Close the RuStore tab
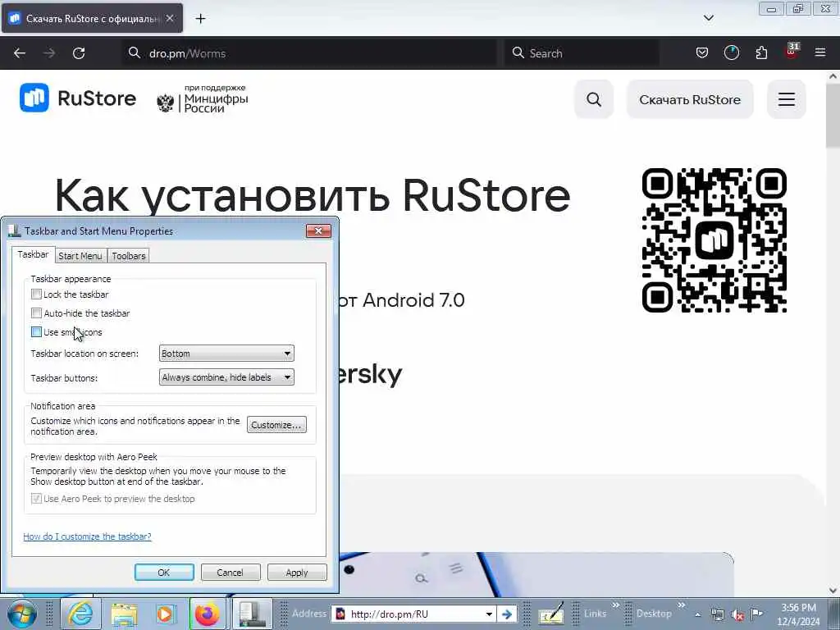This screenshot has width=840, height=630. (169, 18)
